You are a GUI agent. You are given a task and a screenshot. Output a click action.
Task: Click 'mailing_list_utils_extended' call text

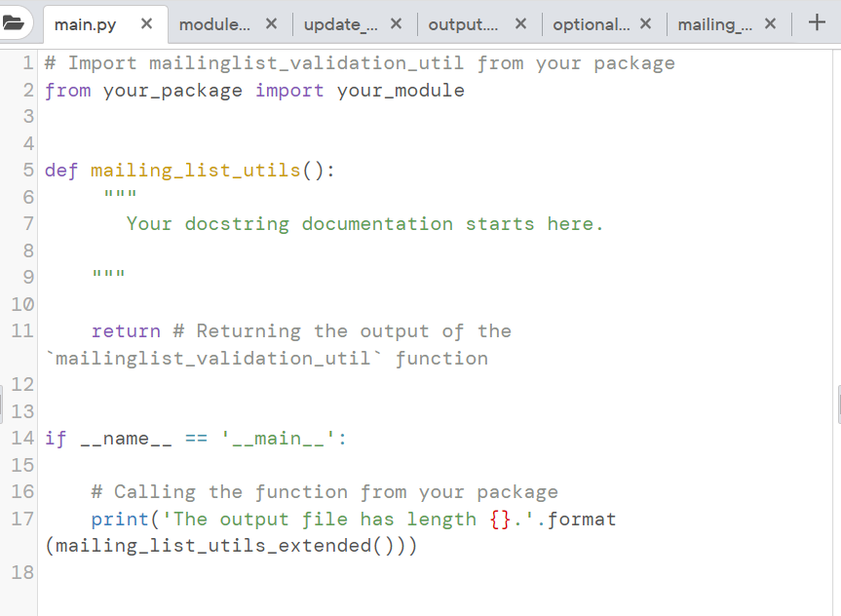pyautogui.click(x=213, y=546)
